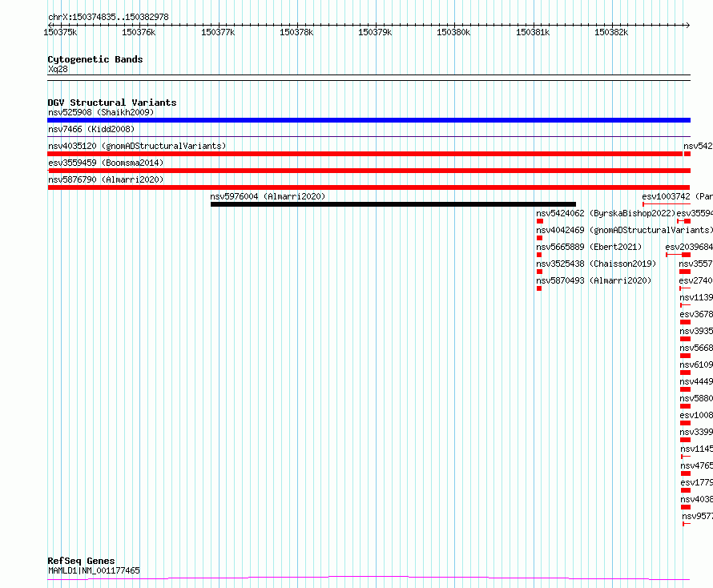Click the nsv7466 (Kidd2008) label

(91, 129)
